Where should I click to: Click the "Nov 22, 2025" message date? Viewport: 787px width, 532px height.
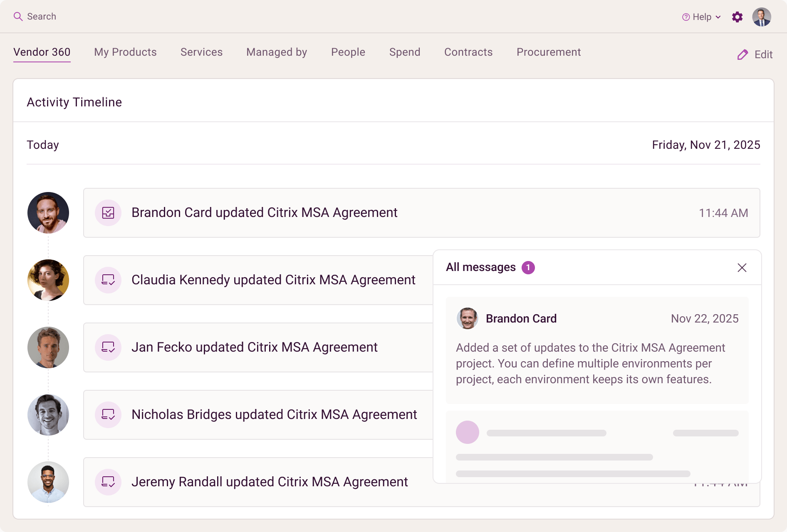coord(705,318)
